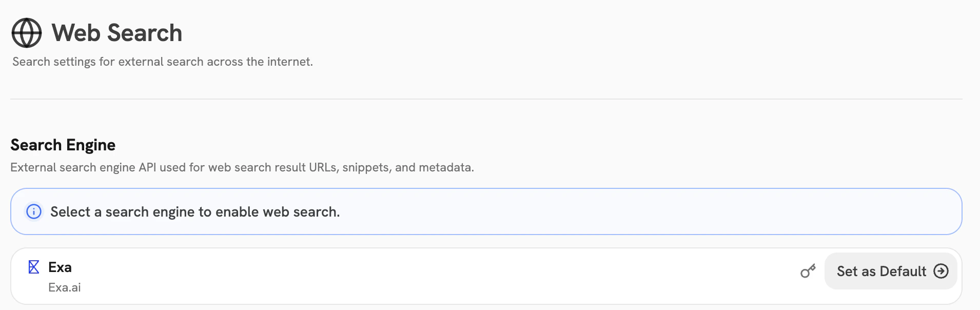Image resolution: width=980 pixels, height=310 pixels.
Task: Click the Exa brand mark next to its name
Action: click(34, 266)
